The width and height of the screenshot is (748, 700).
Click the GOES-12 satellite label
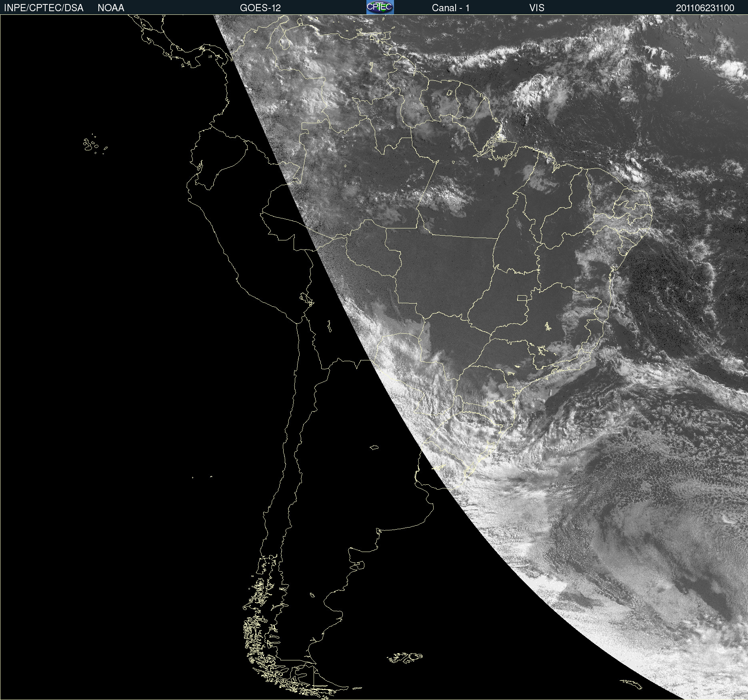click(x=260, y=8)
